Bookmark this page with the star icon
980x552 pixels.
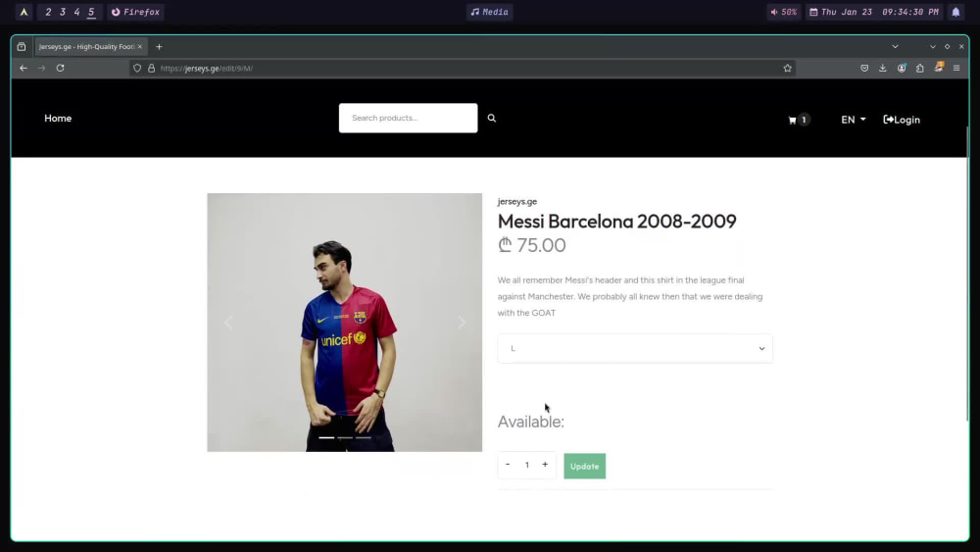(x=788, y=68)
